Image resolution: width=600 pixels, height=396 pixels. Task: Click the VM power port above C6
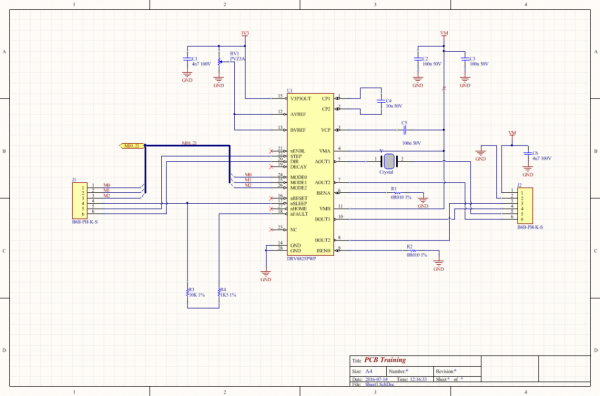coord(512,134)
